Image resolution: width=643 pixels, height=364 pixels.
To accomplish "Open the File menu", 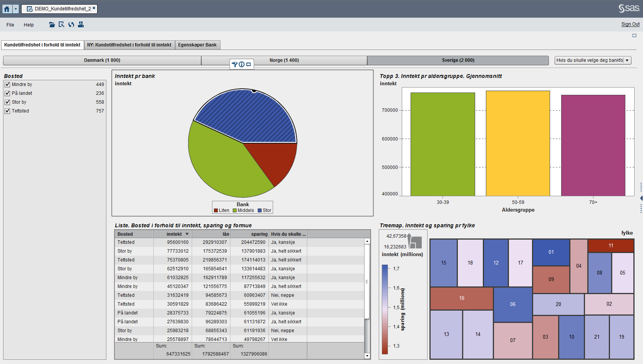I will click(10, 25).
